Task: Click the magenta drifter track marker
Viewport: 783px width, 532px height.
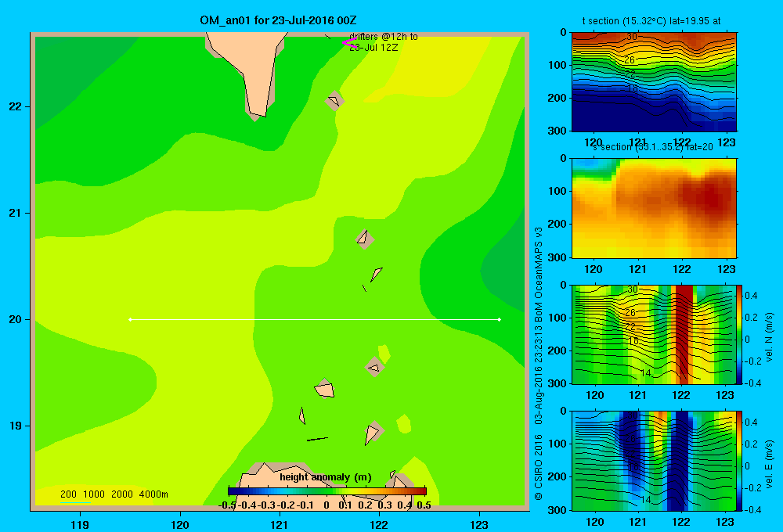Action: coord(349,43)
